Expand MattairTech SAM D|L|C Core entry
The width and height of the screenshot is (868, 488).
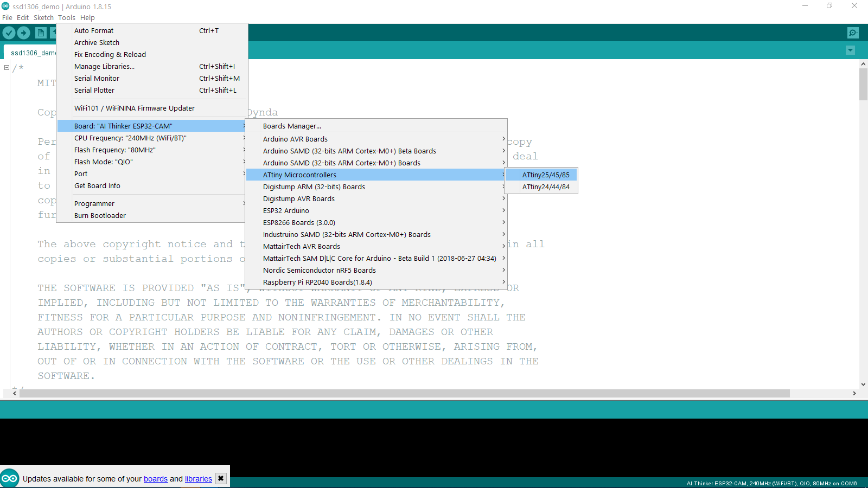376,259
